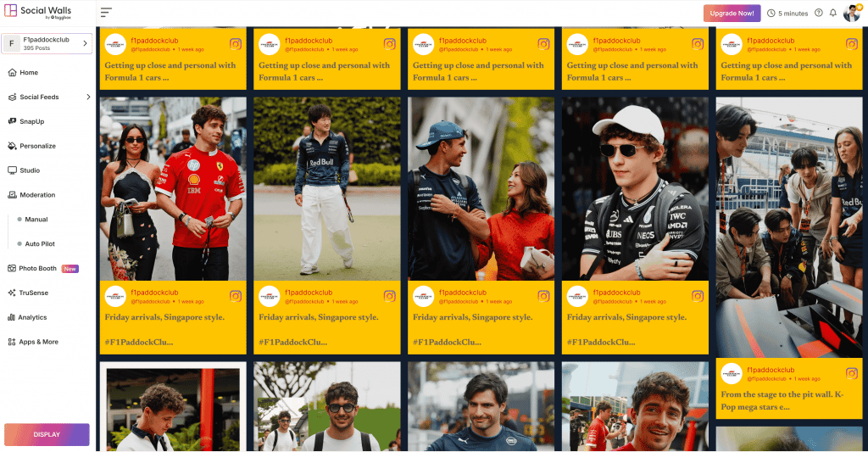The image size is (868, 452).
Task: Open the user profile avatar
Action: 851,13
